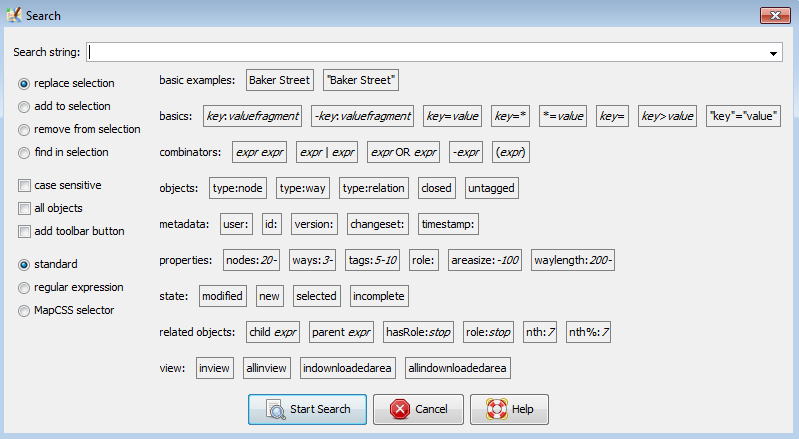Open search string history dropdown
Screen dimensions: 799x439
click(x=773, y=52)
